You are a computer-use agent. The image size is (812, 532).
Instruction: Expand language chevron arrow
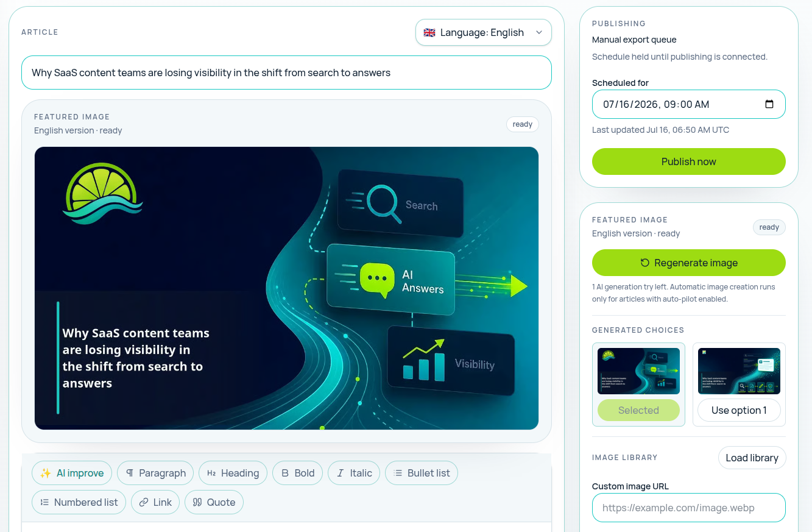pos(539,32)
